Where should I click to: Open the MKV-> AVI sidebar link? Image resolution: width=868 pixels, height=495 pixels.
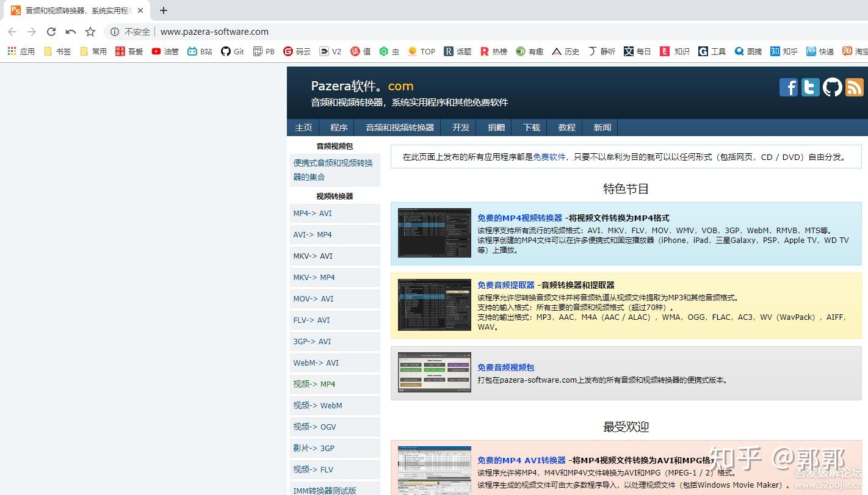point(335,256)
